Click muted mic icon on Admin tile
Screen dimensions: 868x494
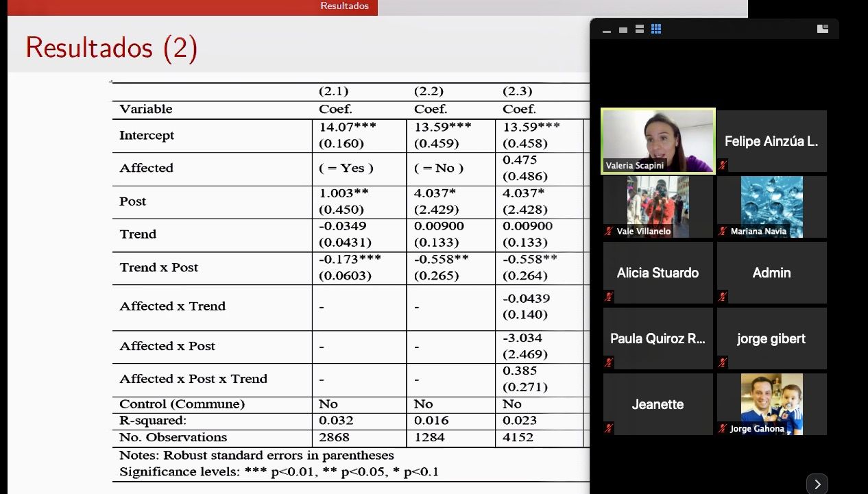tap(723, 297)
